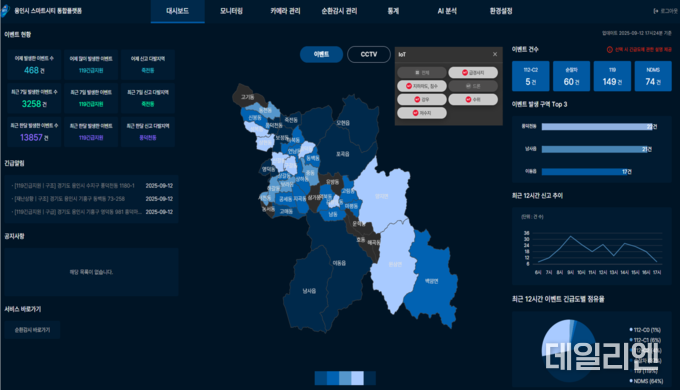
Task: Toggle the 저수지 IoT filter chip
Action: pos(422,113)
